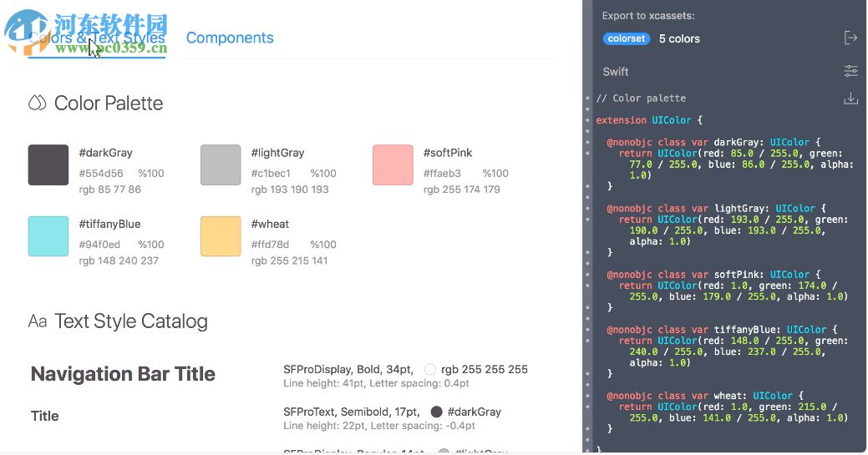Click the lightGray class var code line
Viewport: 868px width, 455px height.
pyautogui.click(x=716, y=208)
